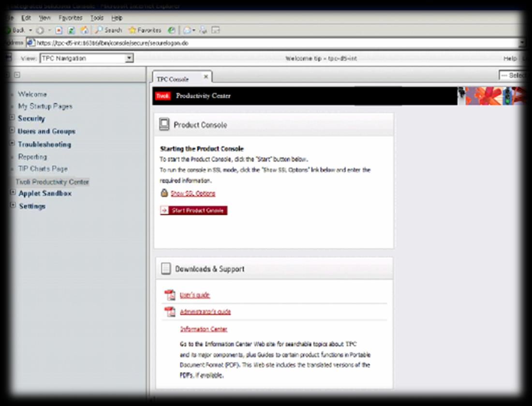
Task: Open the Help menu
Action: 117,17
